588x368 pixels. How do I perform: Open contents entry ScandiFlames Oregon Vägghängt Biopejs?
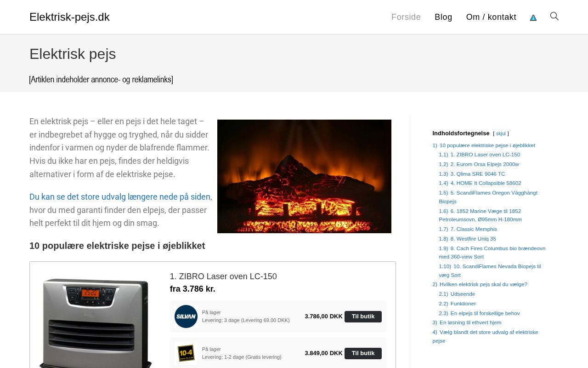[x=488, y=197]
